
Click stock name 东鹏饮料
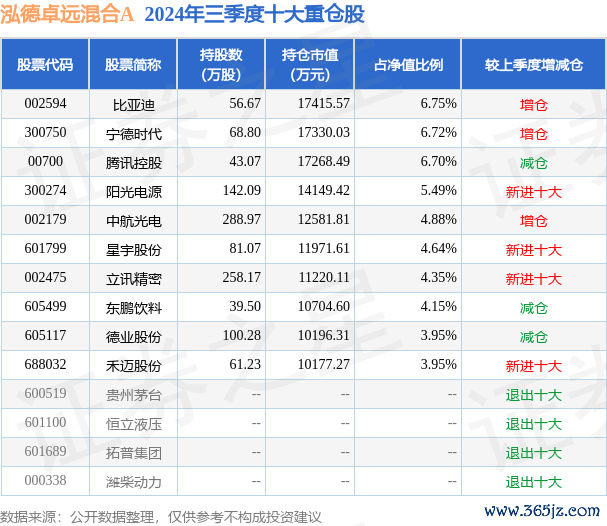coord(134,308)
